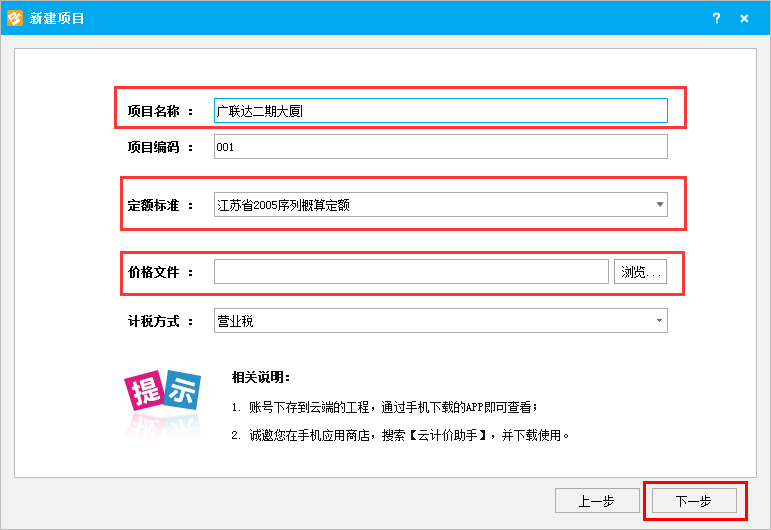
Task: Select the 定额标准 label text
Action: tap(154, 206)
